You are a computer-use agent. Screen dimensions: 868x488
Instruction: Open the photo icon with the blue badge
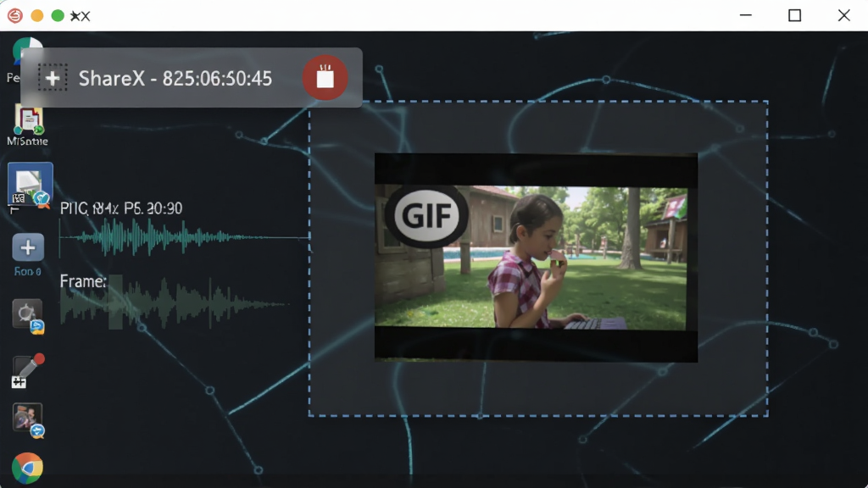click(28, 420)
